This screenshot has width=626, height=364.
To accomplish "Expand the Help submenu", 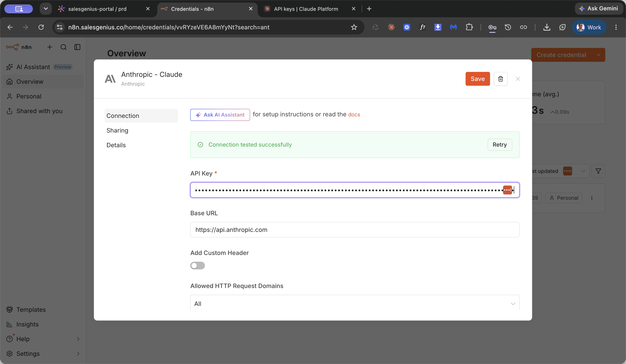I will pos(78,339).
